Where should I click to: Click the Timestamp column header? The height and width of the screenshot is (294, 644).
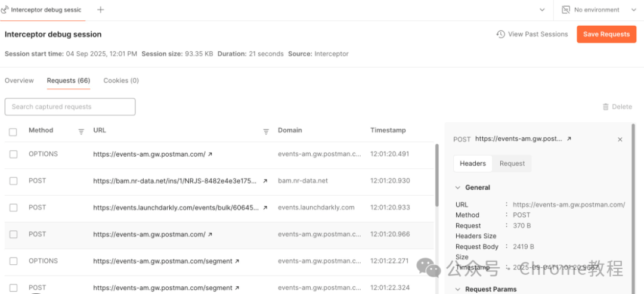[388, 130]
